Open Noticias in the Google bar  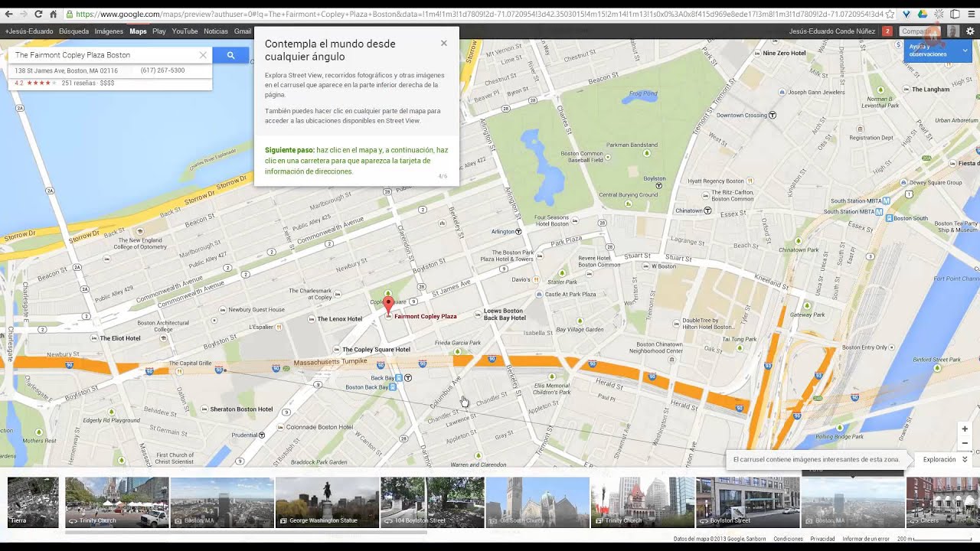[x=216, y=31]
